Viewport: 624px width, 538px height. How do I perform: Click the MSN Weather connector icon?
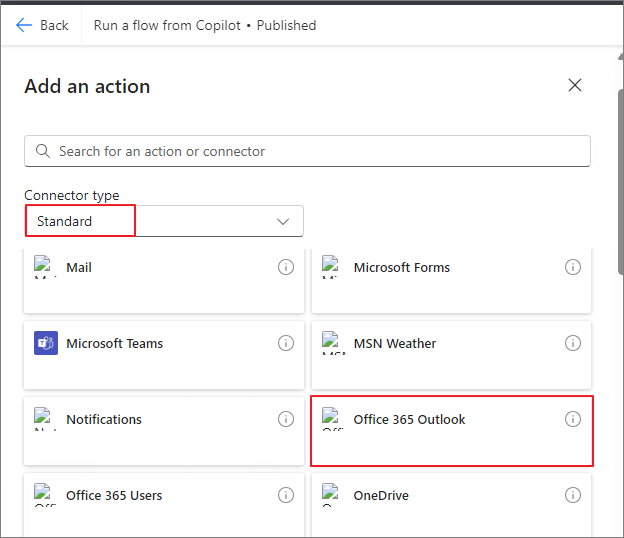(x=331, y=342)
